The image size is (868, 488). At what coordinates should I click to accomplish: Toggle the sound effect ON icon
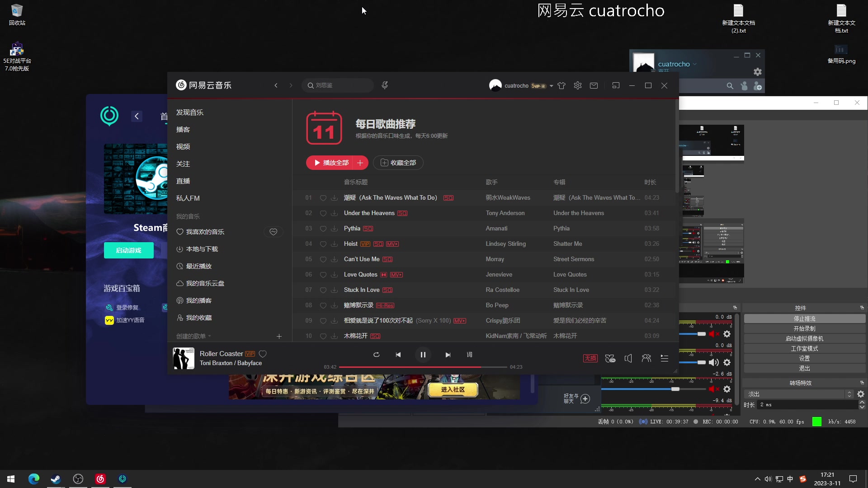610,358
